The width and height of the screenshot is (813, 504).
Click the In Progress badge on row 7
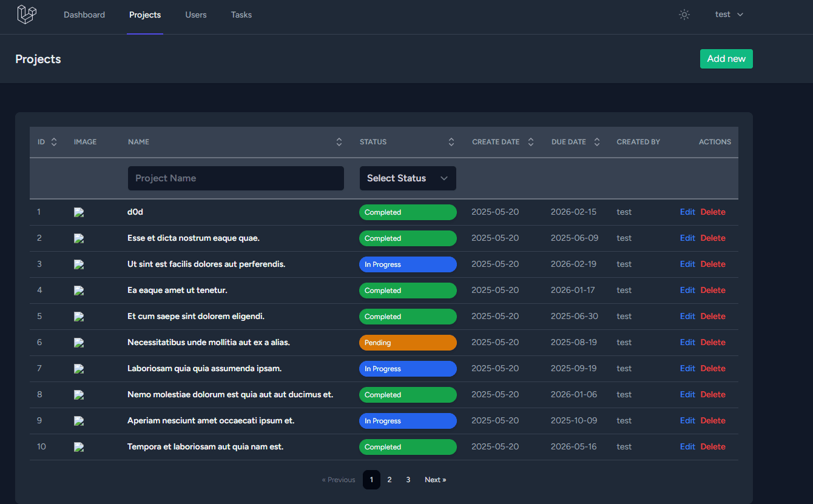click(408, 369)
